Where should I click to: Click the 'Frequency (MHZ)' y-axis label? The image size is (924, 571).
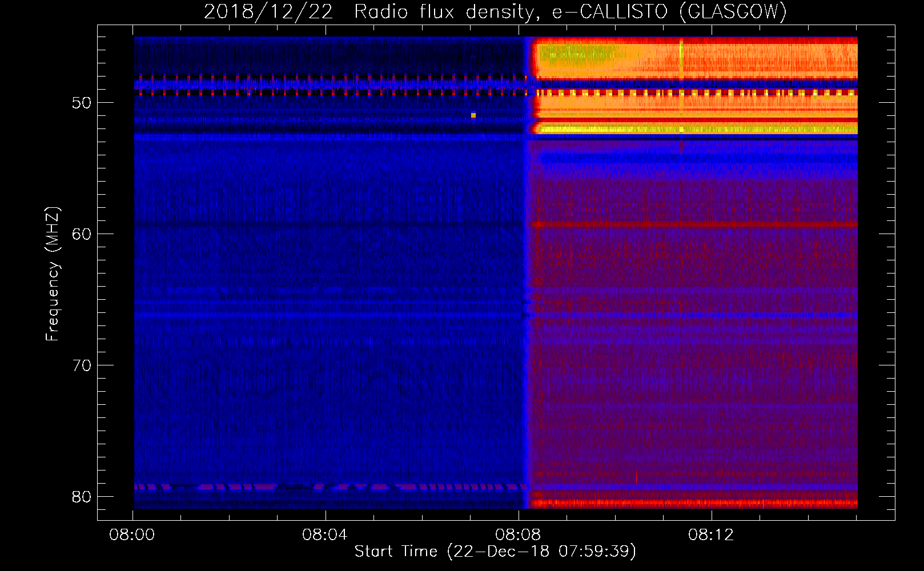(52, 274)
